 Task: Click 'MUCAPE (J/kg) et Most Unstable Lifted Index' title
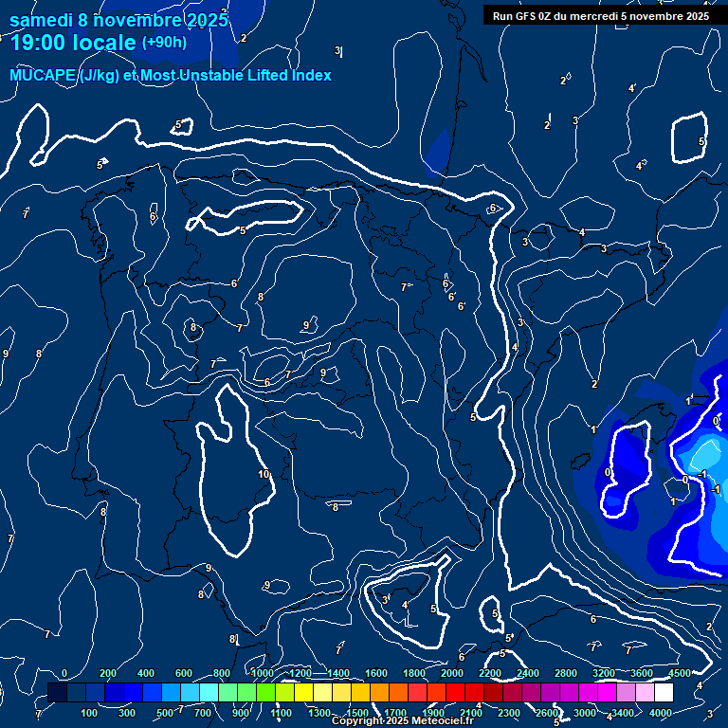click(171, 75)
